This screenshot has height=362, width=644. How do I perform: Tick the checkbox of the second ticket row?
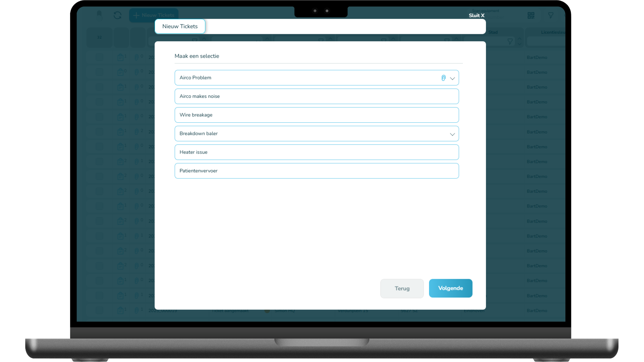(x=99, y=72)
